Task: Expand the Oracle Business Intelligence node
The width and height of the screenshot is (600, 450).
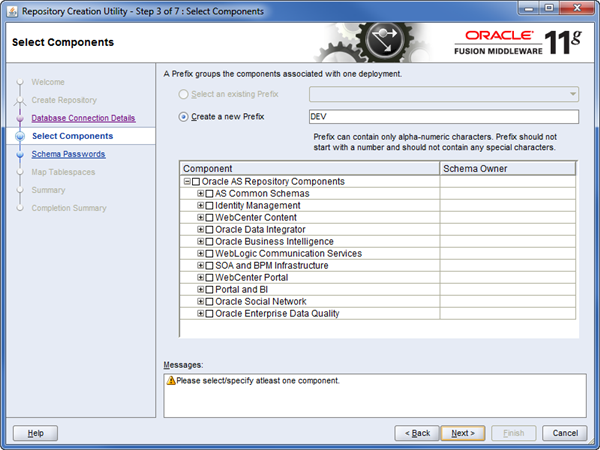Action: tap(200, 241)
